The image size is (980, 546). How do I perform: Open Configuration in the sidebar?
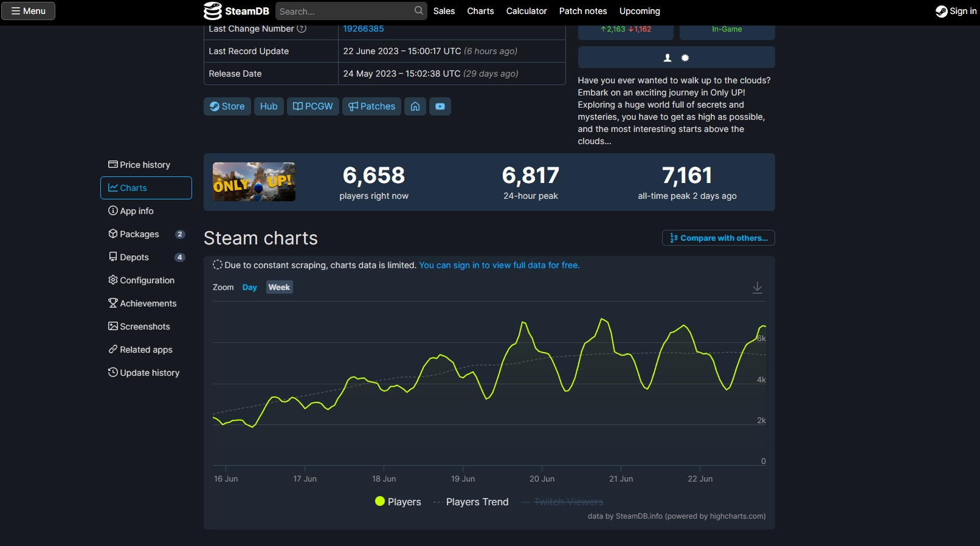pyautogui.click(x=146, y=280)
